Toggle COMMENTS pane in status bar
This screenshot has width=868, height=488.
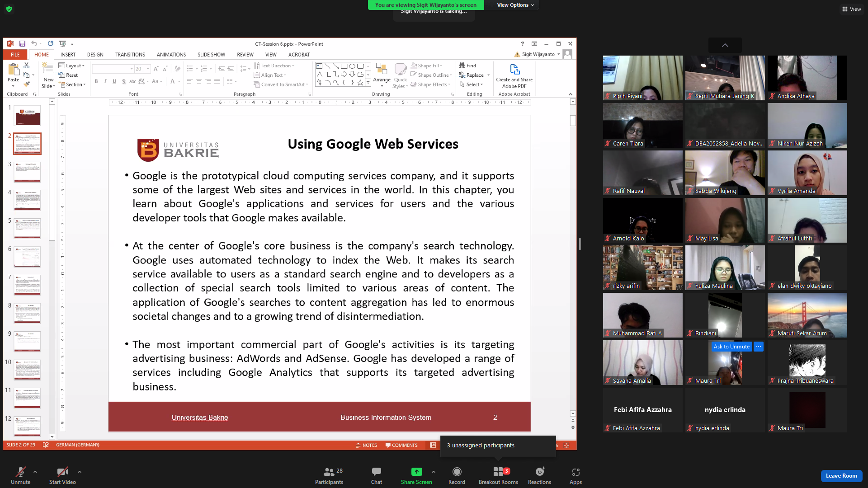[x=401, y=445]
